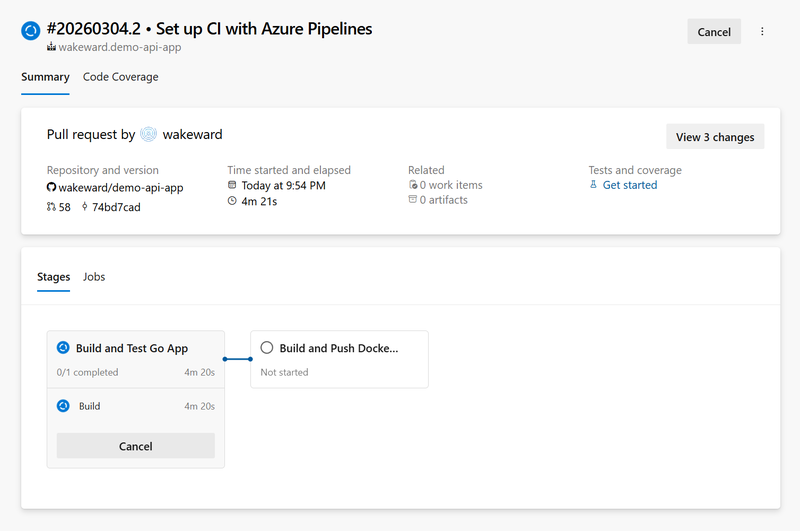Open the Build and Push Docker stage card
This screenshot has width=800, height=531.
tap(339, 359)
